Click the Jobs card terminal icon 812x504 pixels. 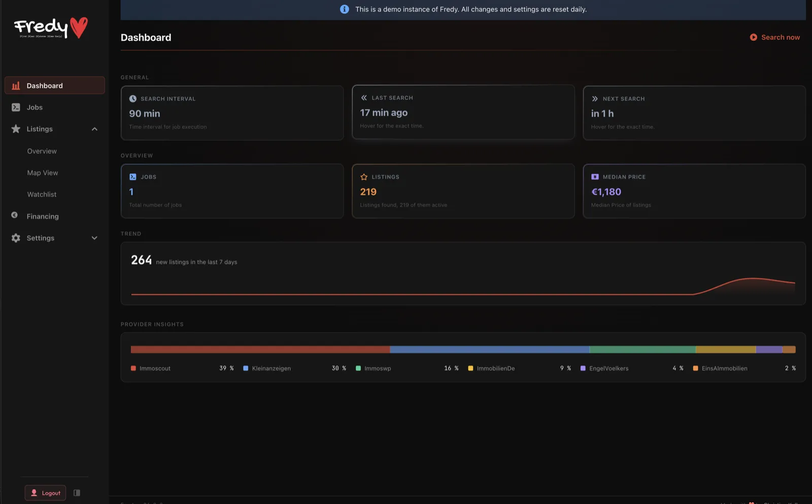pos(133,177)
